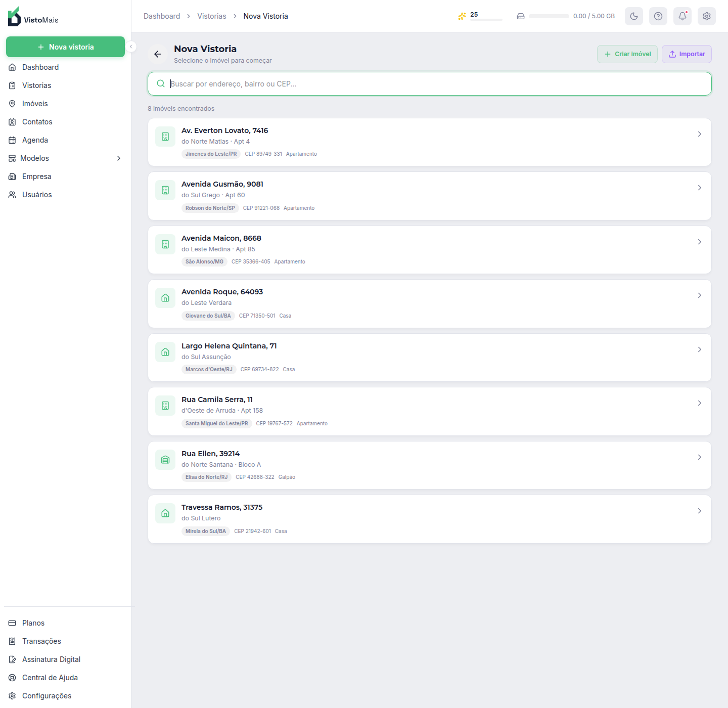728x708 pixels.
Task: Open Avenida Gusmão row chevron
Action: click(700, 188)
